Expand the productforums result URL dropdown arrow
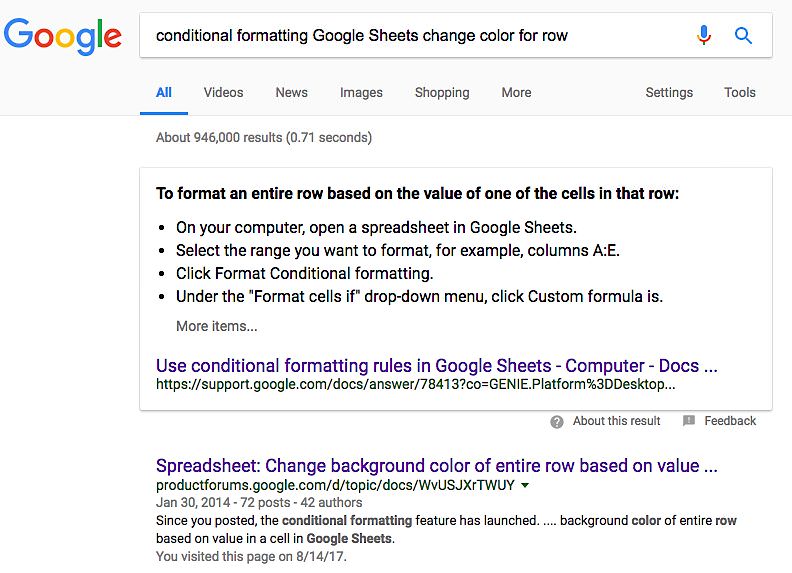The width and height of the screenshot is (792, 573). (x=525, y=486)
